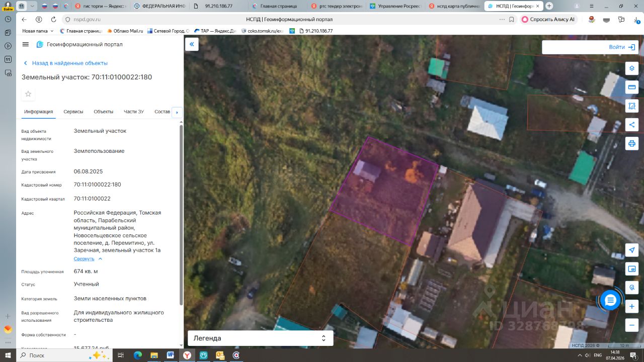The height and width of the screenshot is (362, 644).
Task: Reload the page in the browser
Action: pyautogui.click(x=53, y=19)
